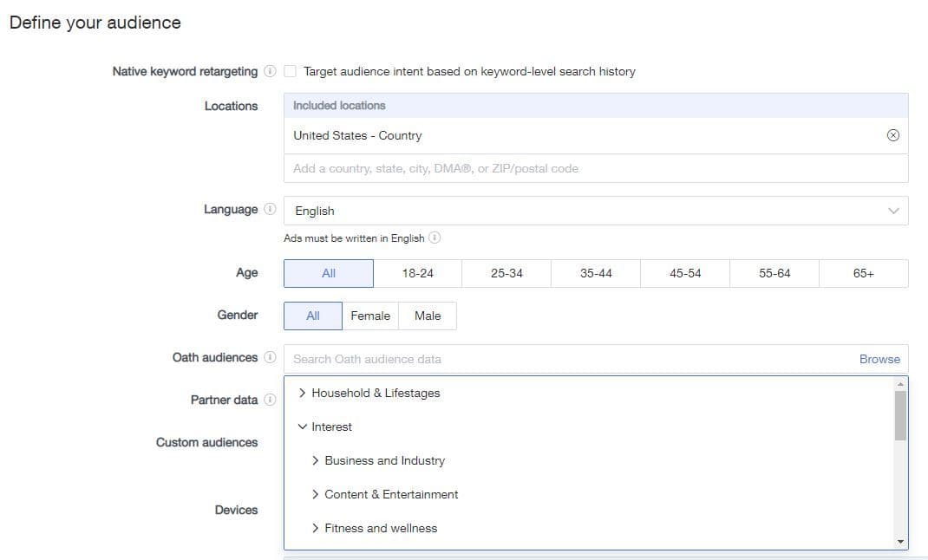
Task: Click the Oath audiences info icon
Action: 270,357
